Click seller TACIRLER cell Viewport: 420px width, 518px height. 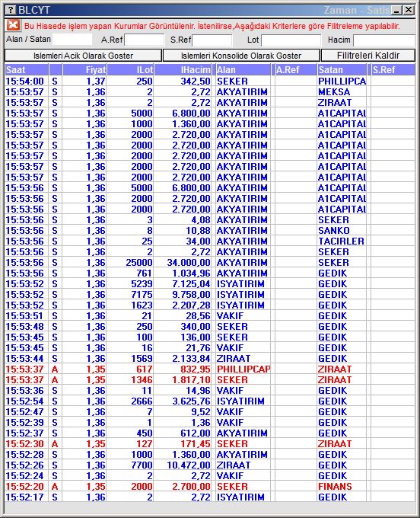(x=342, y=241)
